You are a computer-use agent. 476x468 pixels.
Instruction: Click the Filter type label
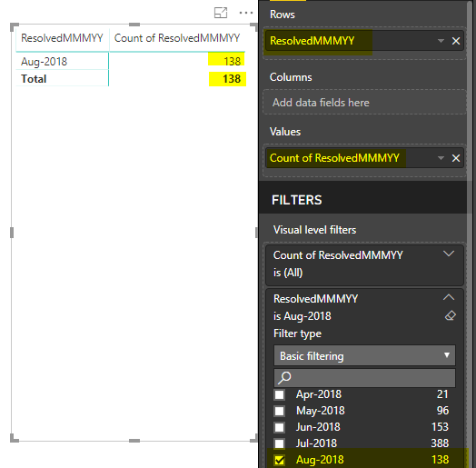click(x=297, y=334)
